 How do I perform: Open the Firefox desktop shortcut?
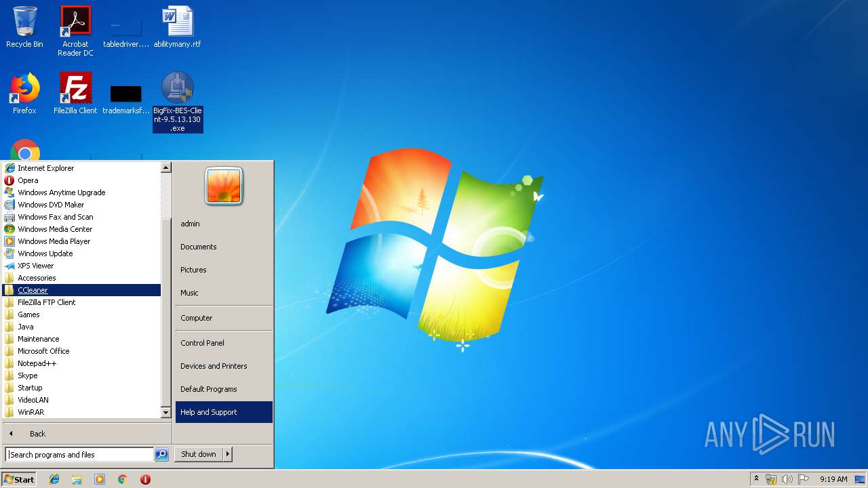point(24,94)
